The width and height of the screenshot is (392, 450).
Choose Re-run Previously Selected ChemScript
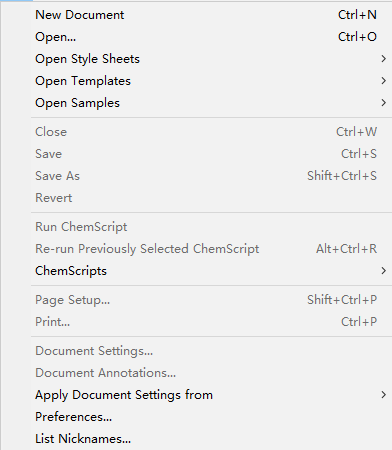click(211, 249)
